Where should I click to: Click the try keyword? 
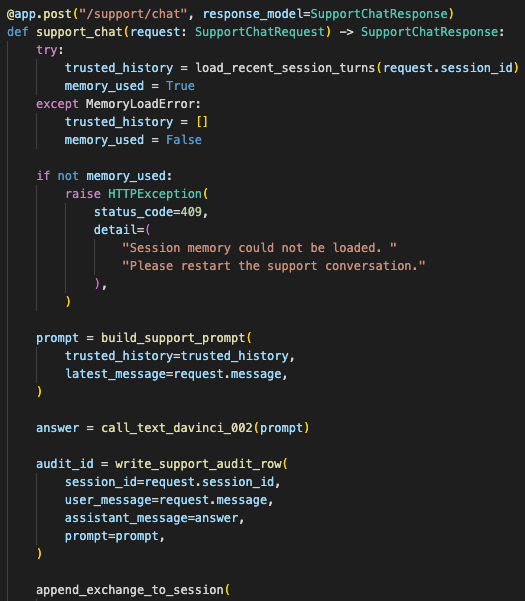pyautogui.click(x=46, y=50)
